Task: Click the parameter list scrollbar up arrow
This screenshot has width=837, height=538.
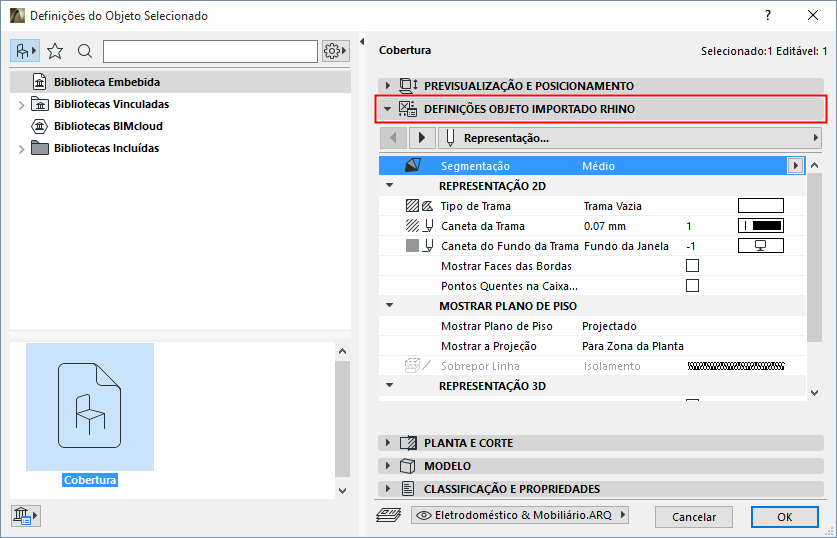Action: [815, 165]
